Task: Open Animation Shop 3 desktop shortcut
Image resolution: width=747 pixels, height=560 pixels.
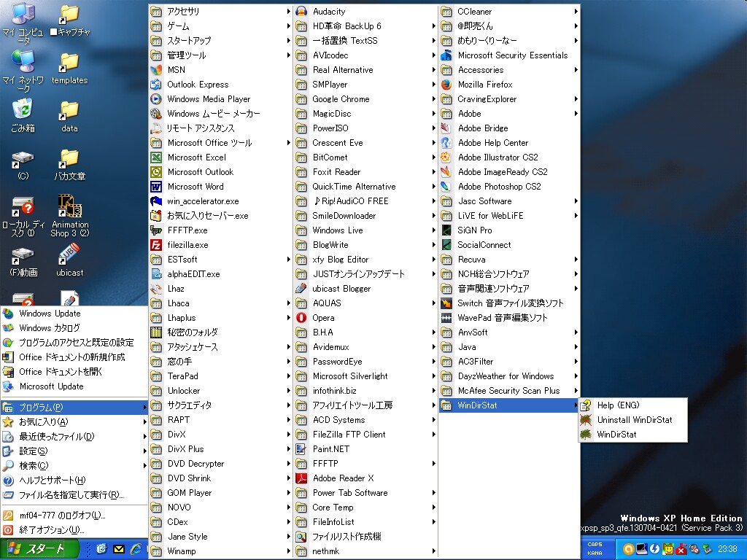Action: click(70, 215)
